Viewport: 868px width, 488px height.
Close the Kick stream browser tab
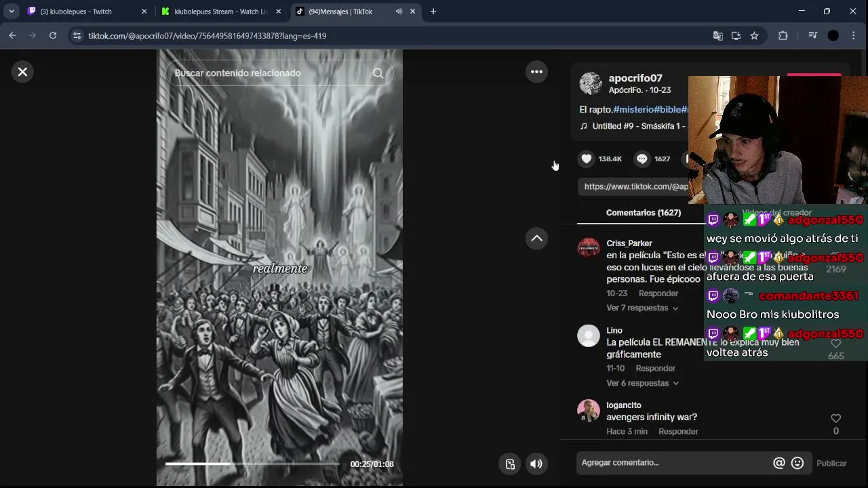pos(278,12)
